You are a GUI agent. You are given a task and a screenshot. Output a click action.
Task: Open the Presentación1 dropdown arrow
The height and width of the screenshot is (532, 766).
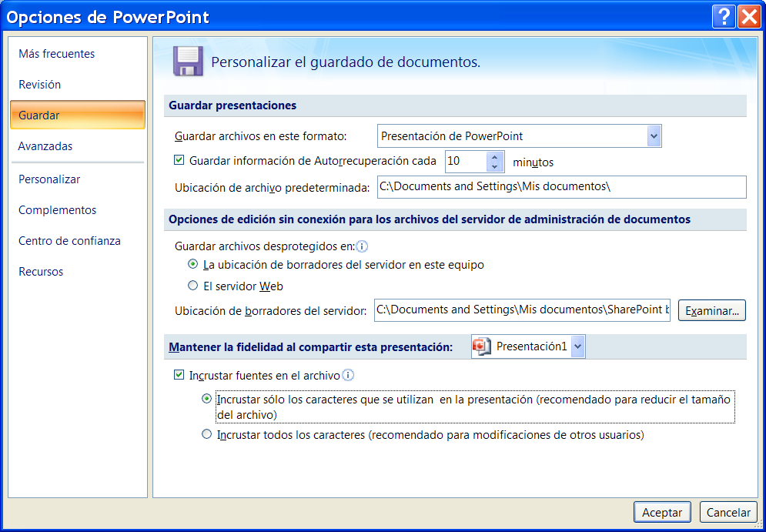pos(577,346)
